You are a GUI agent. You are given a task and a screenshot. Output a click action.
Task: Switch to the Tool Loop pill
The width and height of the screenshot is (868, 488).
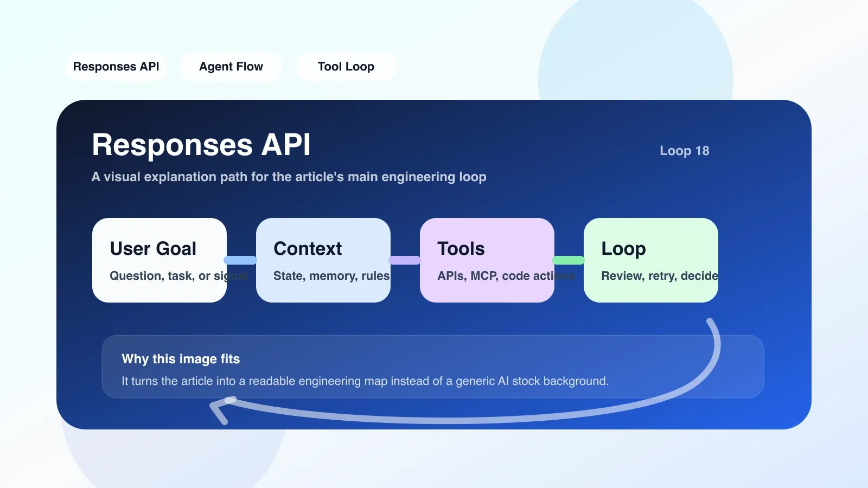coord(346,67)
